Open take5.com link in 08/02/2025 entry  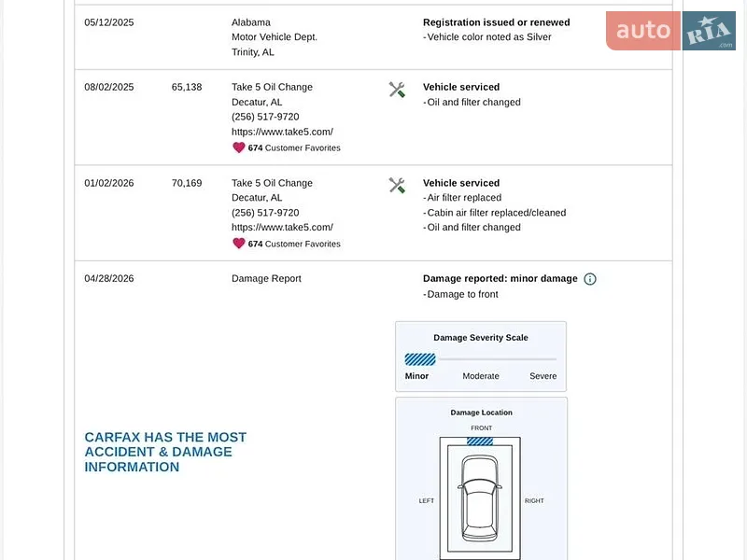pyautogui.click(x=282, y=132)
